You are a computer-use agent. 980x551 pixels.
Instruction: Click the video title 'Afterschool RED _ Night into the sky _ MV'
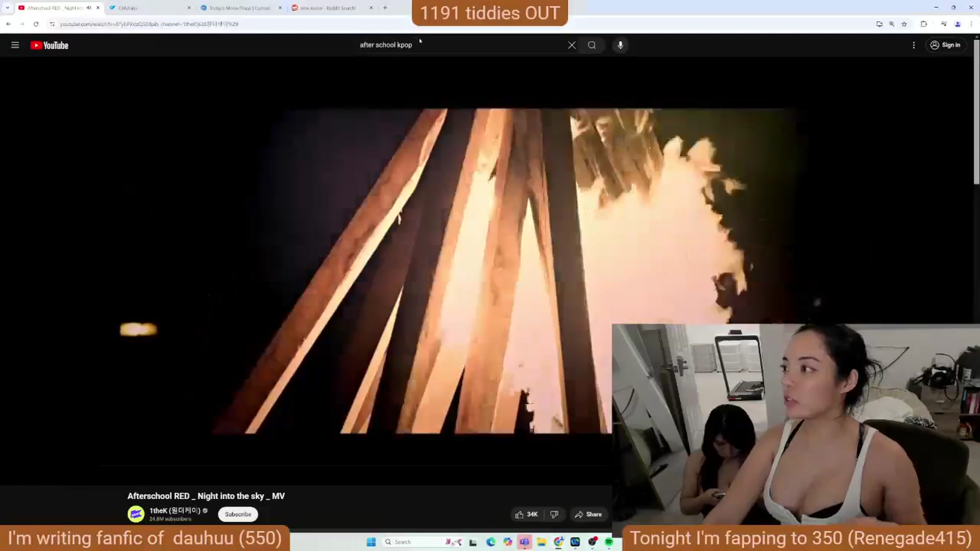click(206, 496)
